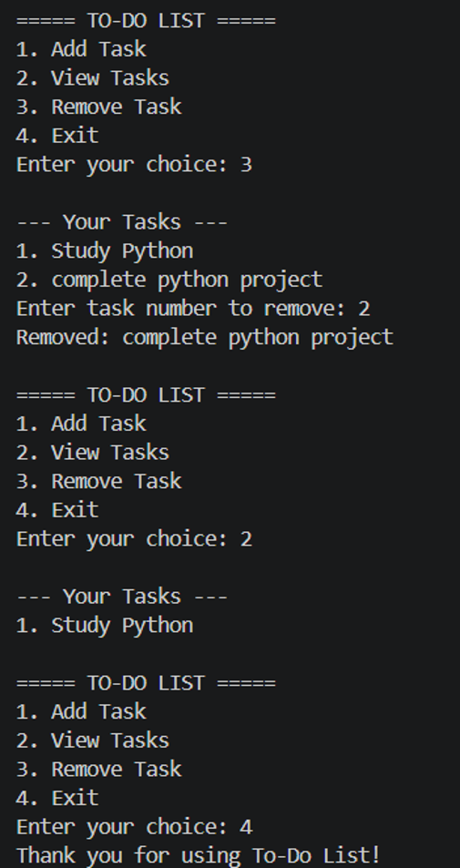Click the first 'Your Tasks' heading
The image size is (460, 868).
tap(122, 222)
